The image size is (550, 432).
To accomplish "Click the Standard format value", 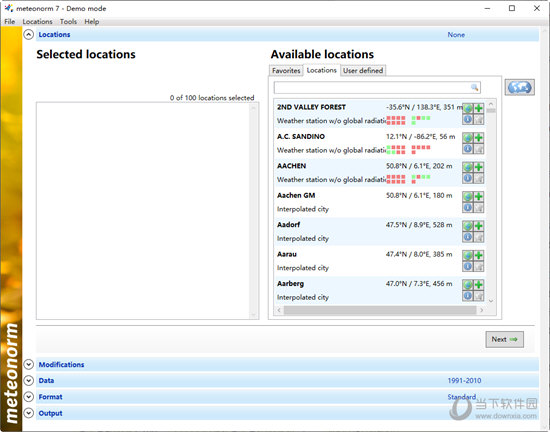I will point(462,397).
